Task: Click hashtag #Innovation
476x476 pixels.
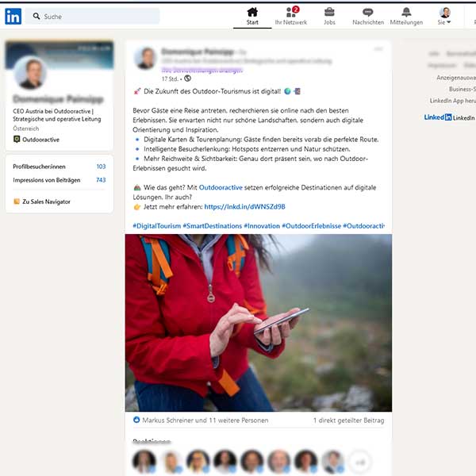Action: click(262, 226)
